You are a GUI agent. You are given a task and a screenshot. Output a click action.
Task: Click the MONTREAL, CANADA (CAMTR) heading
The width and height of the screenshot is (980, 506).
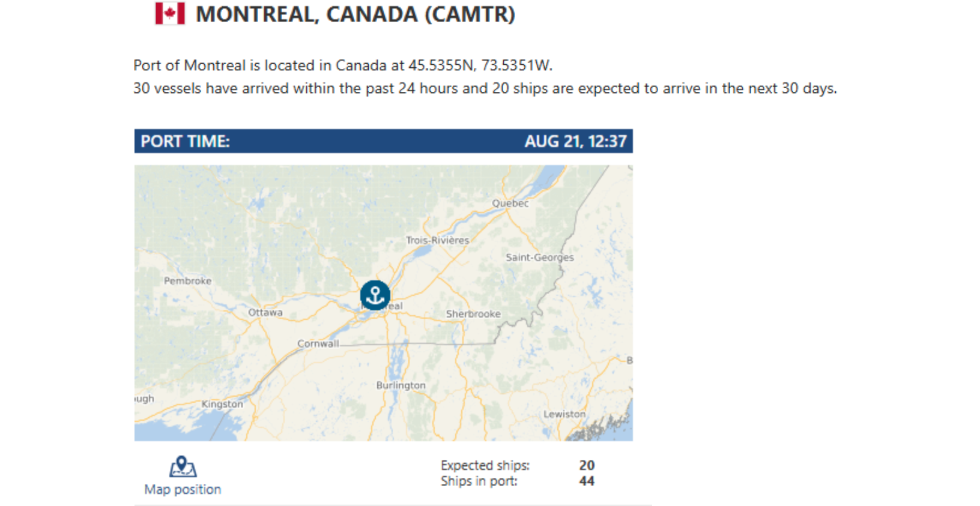coord(355,14)
